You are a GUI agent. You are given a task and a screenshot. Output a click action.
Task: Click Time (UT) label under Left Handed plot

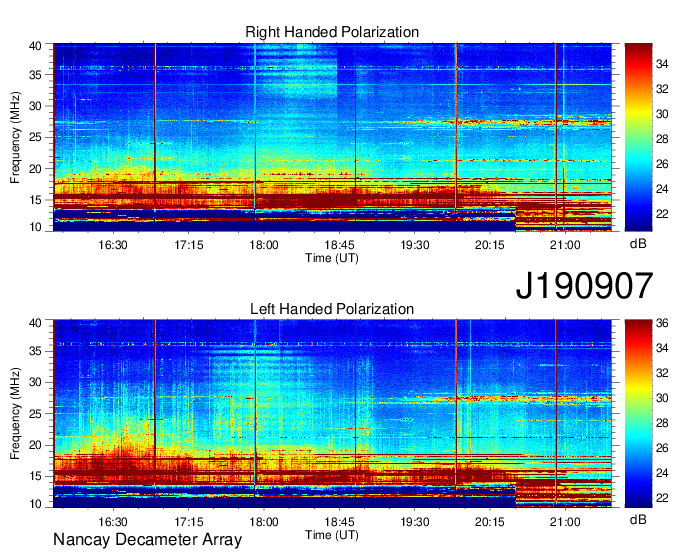click(332, 535)
